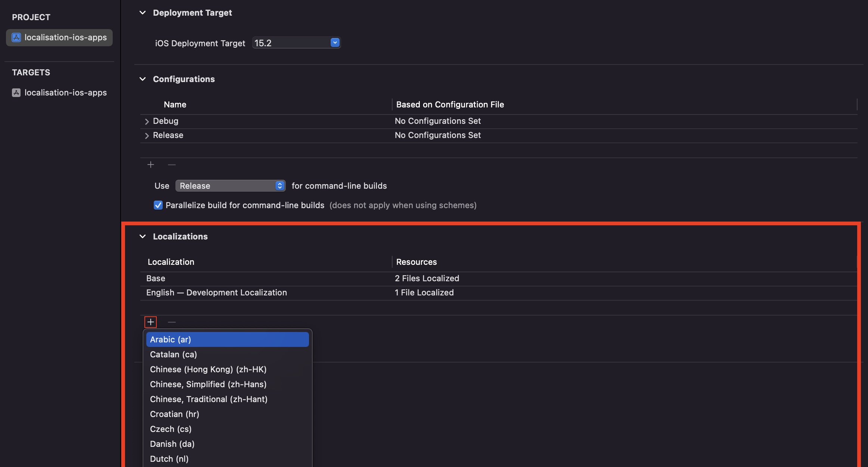Collapse the Deployment Target section
Screen dimensions: 868x467
point(142,13)
